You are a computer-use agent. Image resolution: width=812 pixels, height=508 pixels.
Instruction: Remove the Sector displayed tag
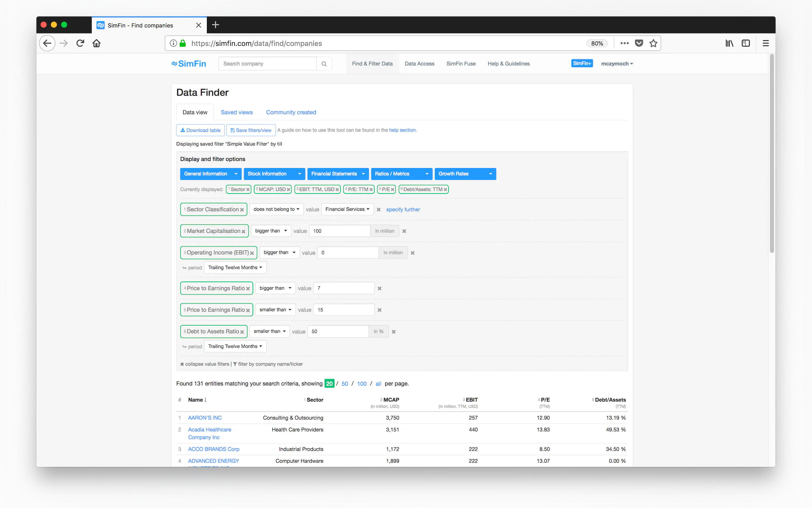[248, 190]
